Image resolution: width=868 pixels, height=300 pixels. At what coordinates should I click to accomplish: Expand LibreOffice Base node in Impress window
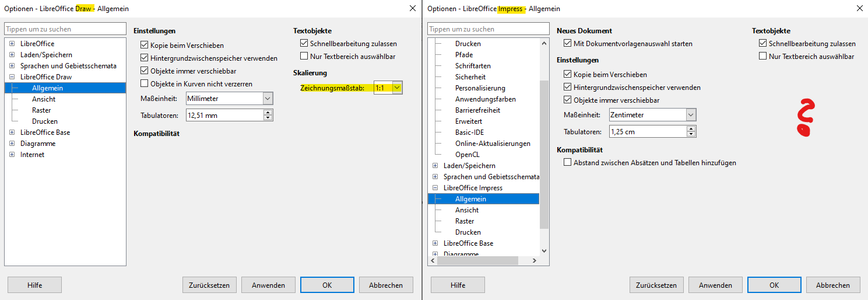tap(435, 243)
